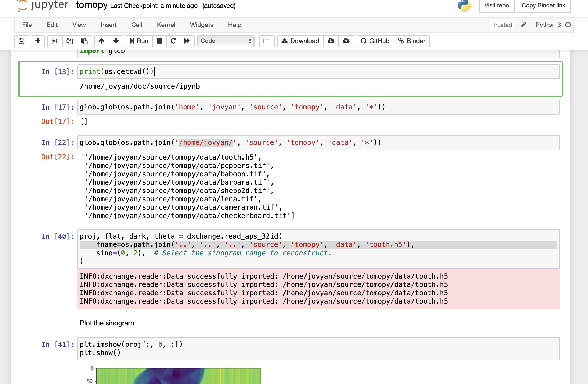The height and width of the screenshot is (384, 588).
Task: Click into the In [22] glob code cell
Action: [318, 143]
